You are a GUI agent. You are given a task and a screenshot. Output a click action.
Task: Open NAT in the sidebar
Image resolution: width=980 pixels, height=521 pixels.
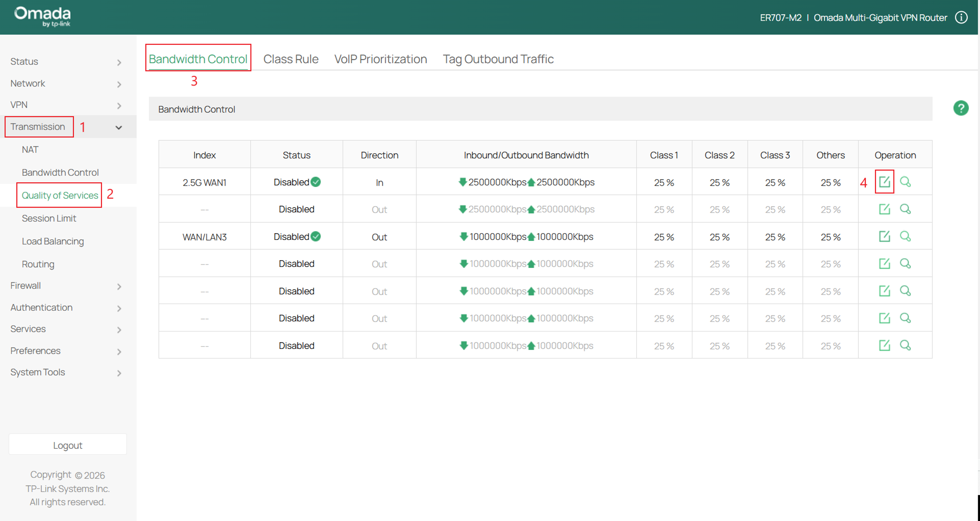point(30,150)
